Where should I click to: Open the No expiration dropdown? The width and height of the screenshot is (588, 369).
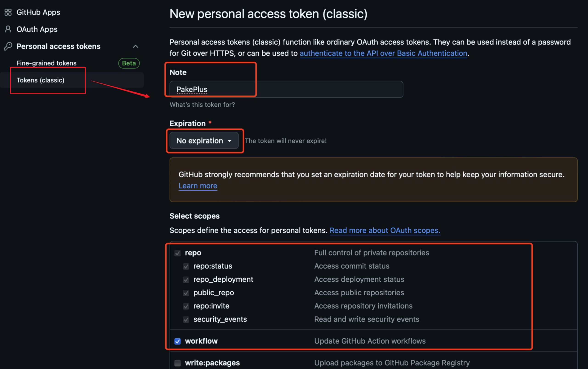(204, 140)
